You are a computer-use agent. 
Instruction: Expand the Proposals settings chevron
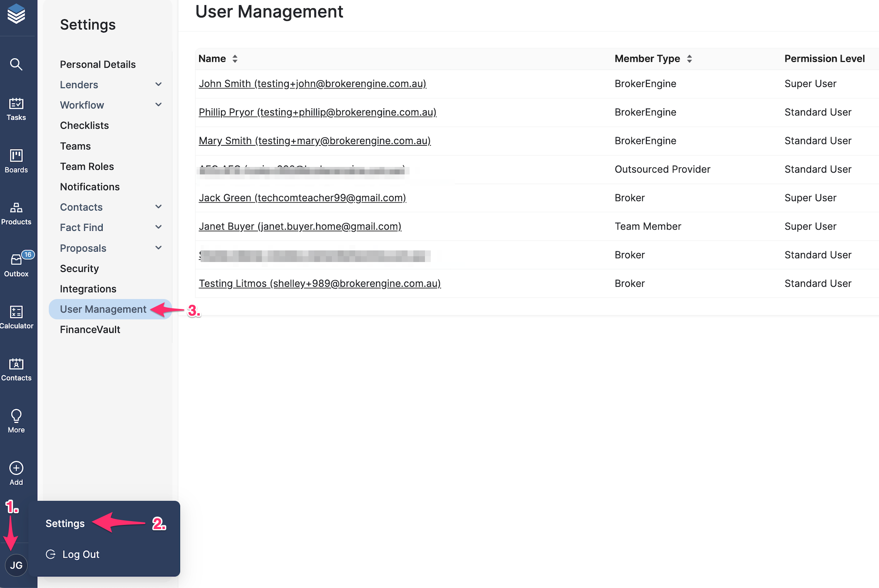158,248
